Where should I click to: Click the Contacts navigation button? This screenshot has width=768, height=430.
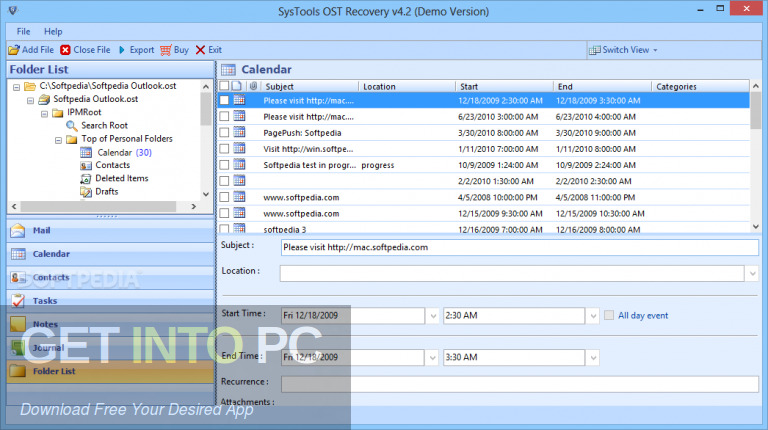point(111,277)
